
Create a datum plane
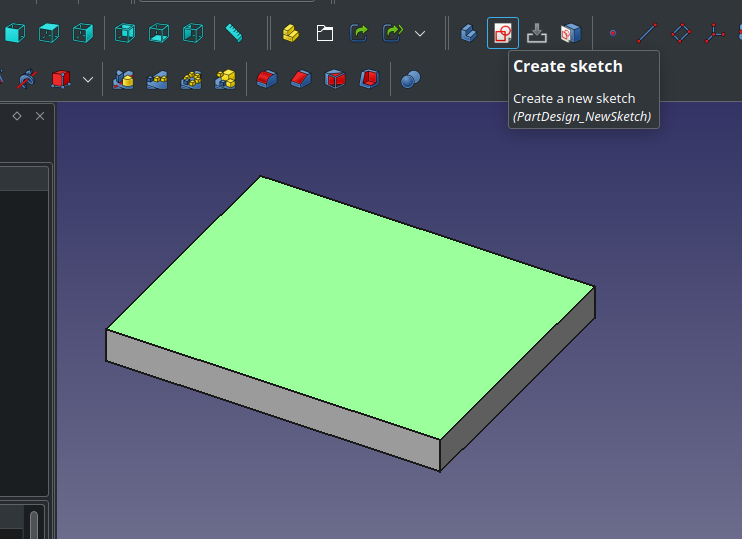point(681,34)
